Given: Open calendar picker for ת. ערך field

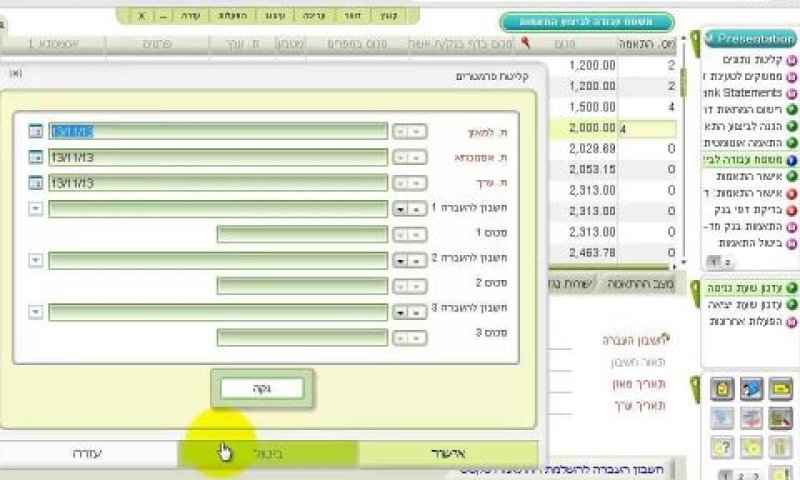Looking at the screenshot, I should pos(36,183).
